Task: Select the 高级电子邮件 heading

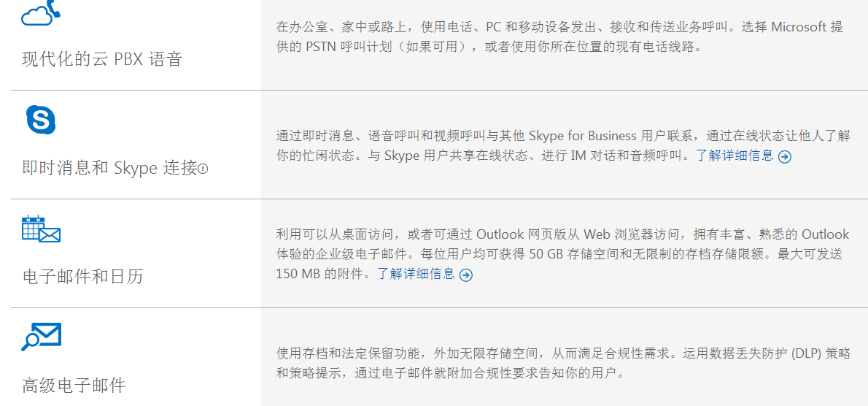Action: point(74,384)
